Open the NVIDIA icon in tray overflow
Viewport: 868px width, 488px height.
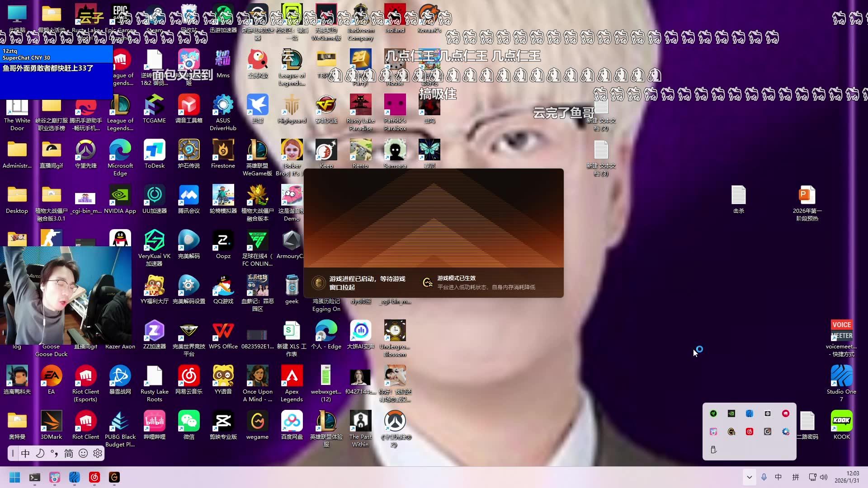pyautogui.click(x=731, y=413)
